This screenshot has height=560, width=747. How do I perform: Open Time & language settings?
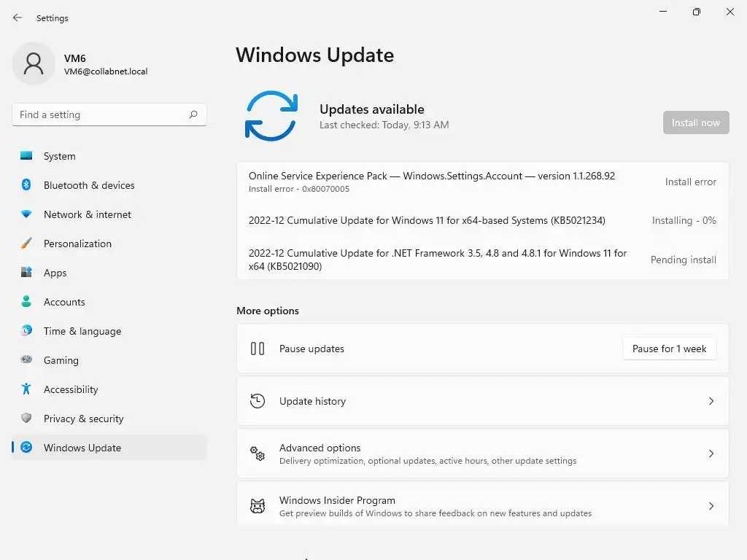pos(109,331)
